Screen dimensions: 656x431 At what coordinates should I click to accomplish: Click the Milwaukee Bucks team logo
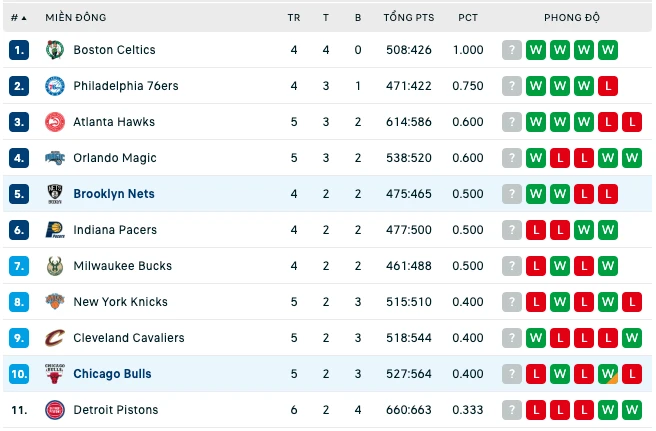[x=55, y=266]
